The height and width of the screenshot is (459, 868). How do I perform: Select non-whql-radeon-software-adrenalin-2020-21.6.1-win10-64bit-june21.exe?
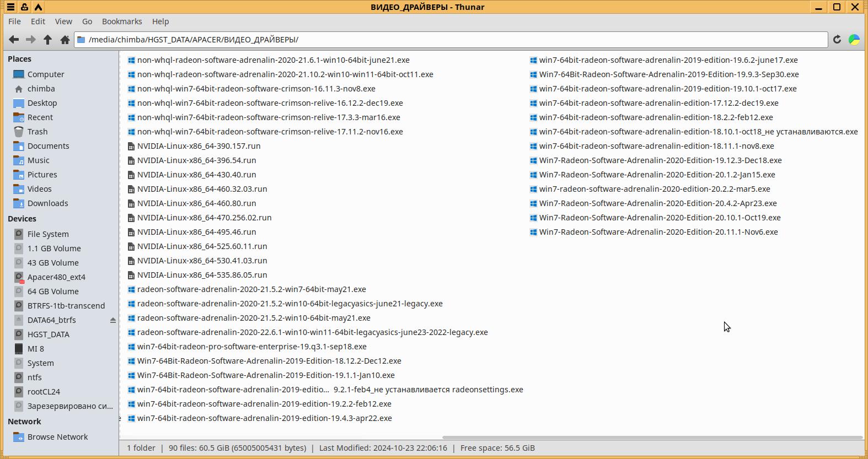click(274, 60)
